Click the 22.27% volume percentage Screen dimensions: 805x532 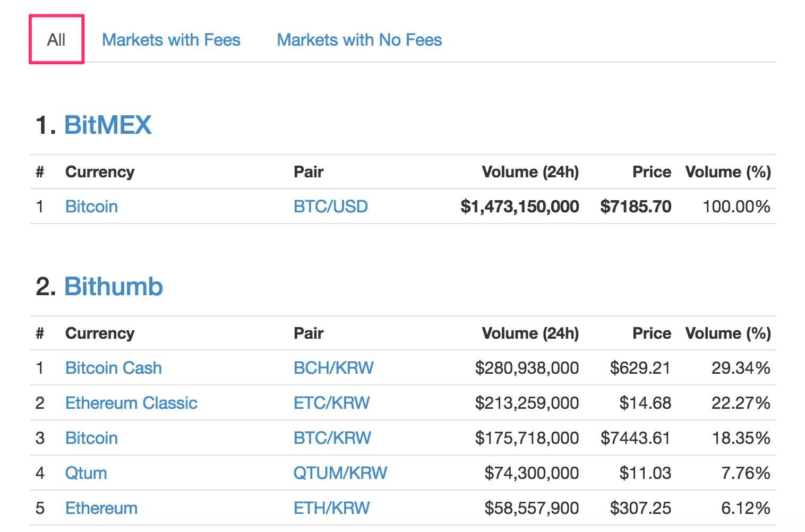click(741, 403)
